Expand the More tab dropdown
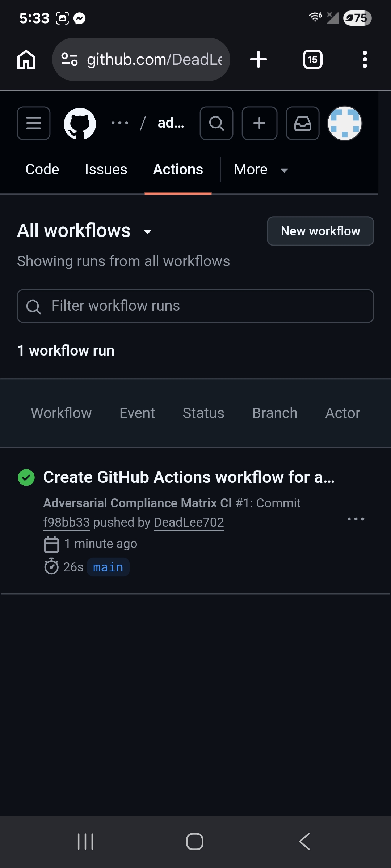 [261, 170]
